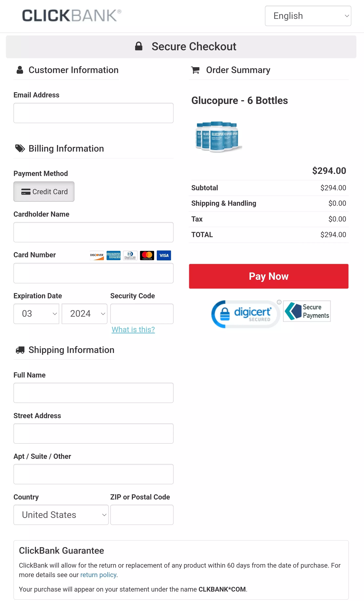Screen dimensions: 364x601
Task: Click the Shipping Information truck icon
Action: [20, 350]
